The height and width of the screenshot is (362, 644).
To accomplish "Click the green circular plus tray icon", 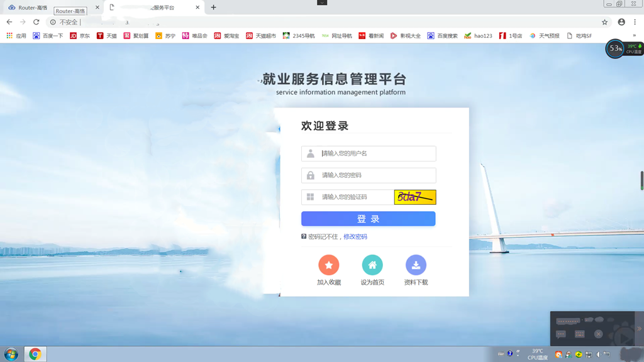I will 579,354.
